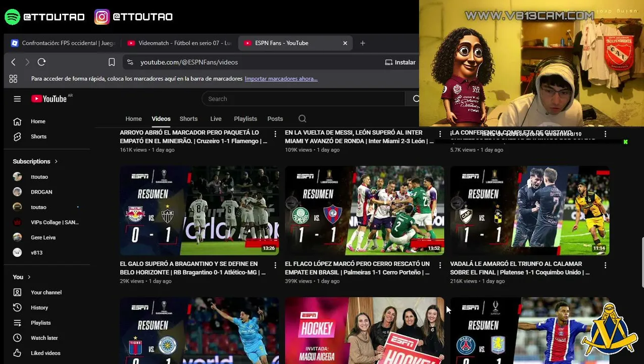Play the Tigre resumen video thumbnail
Image resolution: width=644 pixels, height=364 pixels.
click(x=199, y=331)
